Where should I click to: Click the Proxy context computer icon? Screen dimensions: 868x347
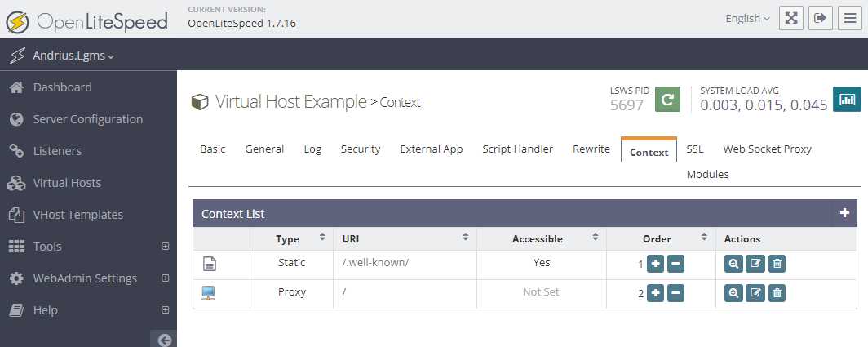click(209, 293)
